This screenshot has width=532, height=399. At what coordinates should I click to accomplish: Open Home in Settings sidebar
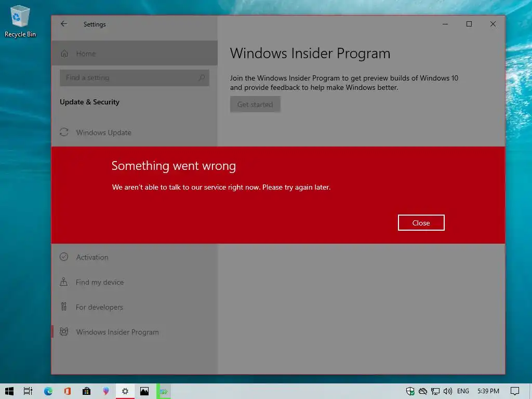tap(135, 54)
